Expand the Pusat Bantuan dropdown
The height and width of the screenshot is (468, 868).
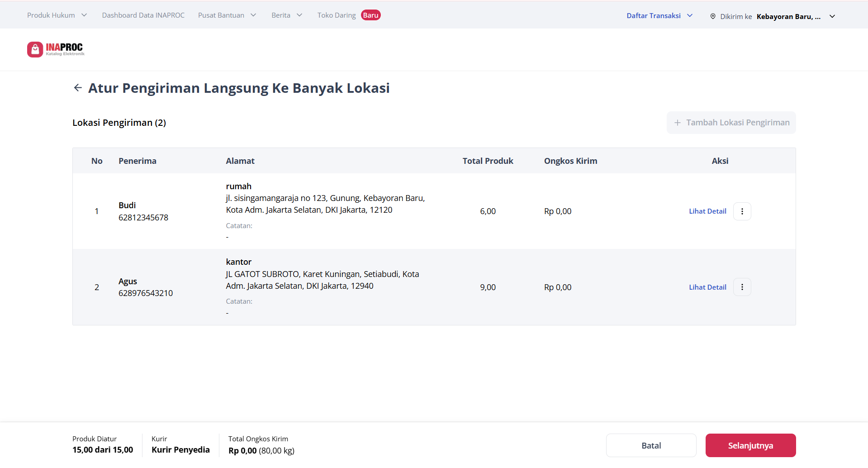point(227,15)
